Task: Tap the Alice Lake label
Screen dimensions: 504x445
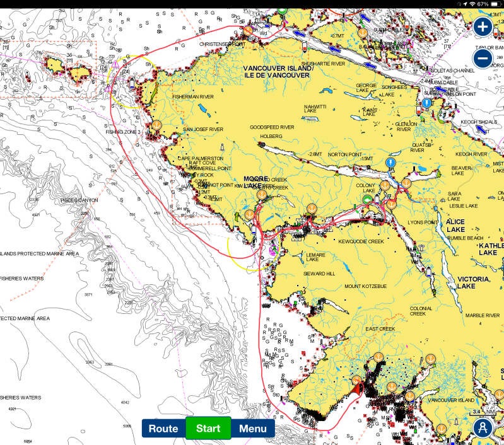Action: pos(455,226)
